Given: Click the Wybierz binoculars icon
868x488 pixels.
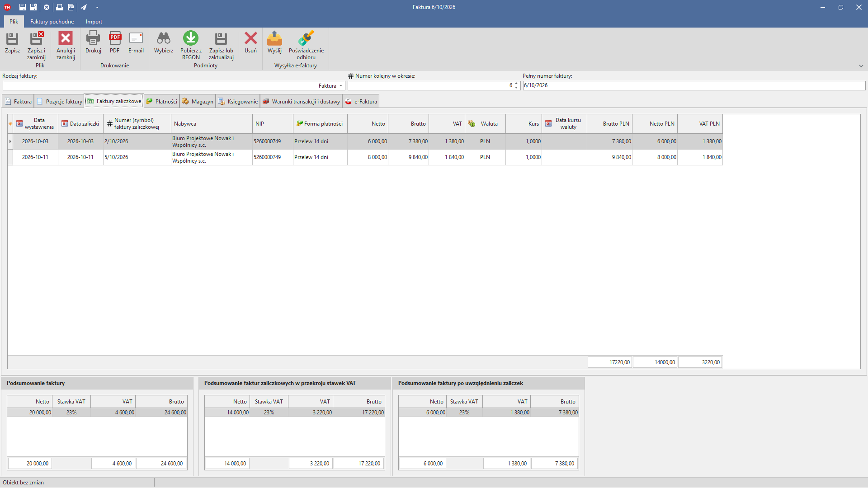Looking at the screenshot, I should click(164, 38).
